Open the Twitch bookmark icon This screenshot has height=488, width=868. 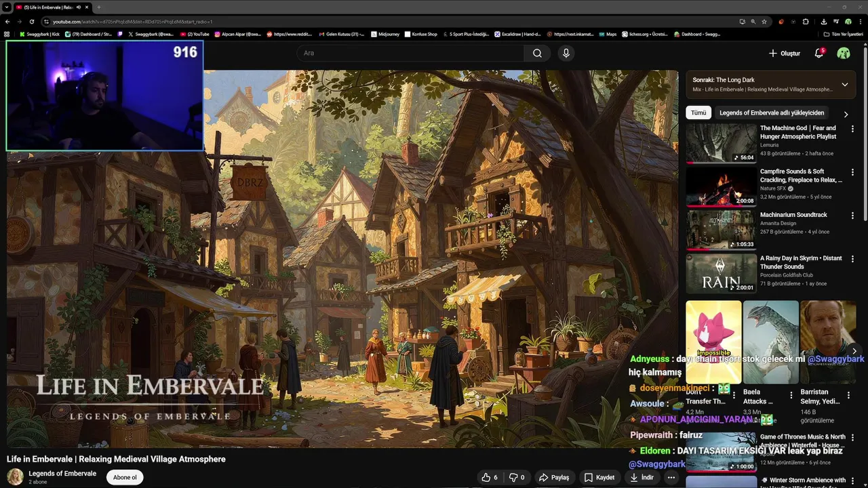pyautogui.click(x=120, y=34)
